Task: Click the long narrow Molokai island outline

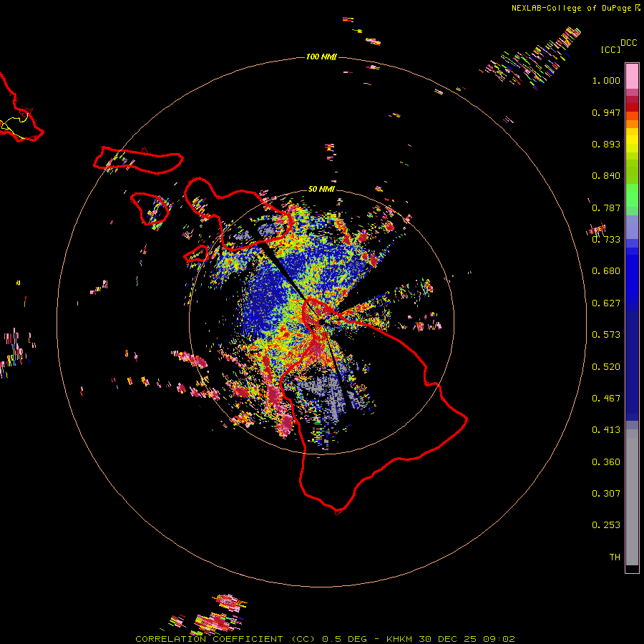Action: 138,160
